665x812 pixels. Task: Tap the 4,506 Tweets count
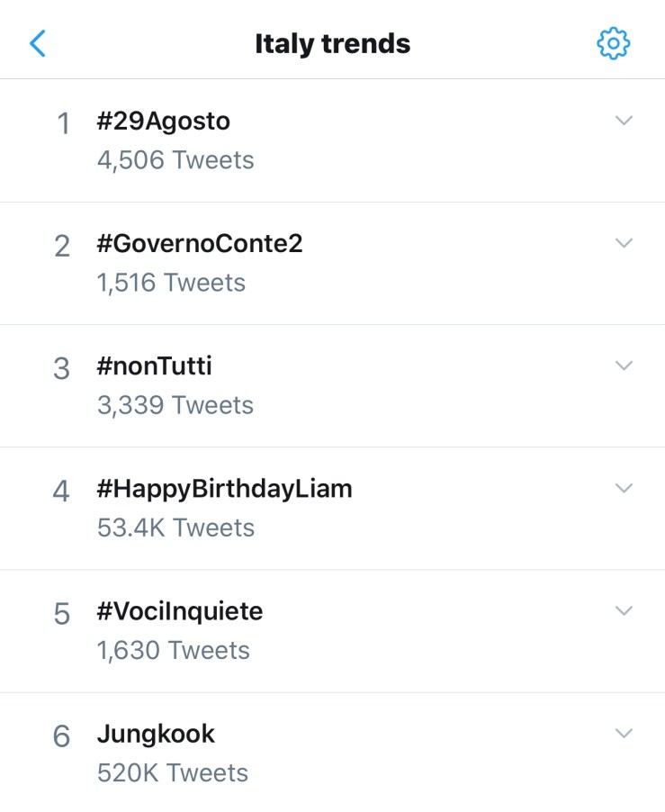point(175,160)
